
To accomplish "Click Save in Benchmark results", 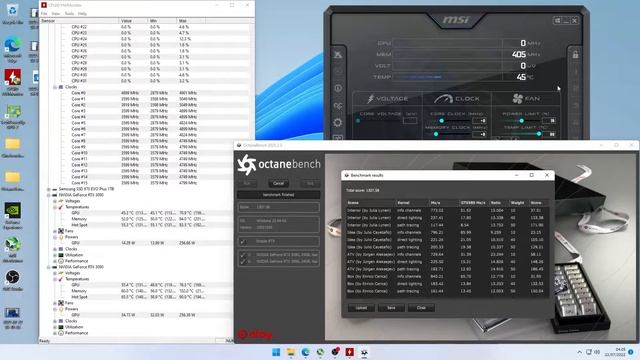I will click(391, 308).
